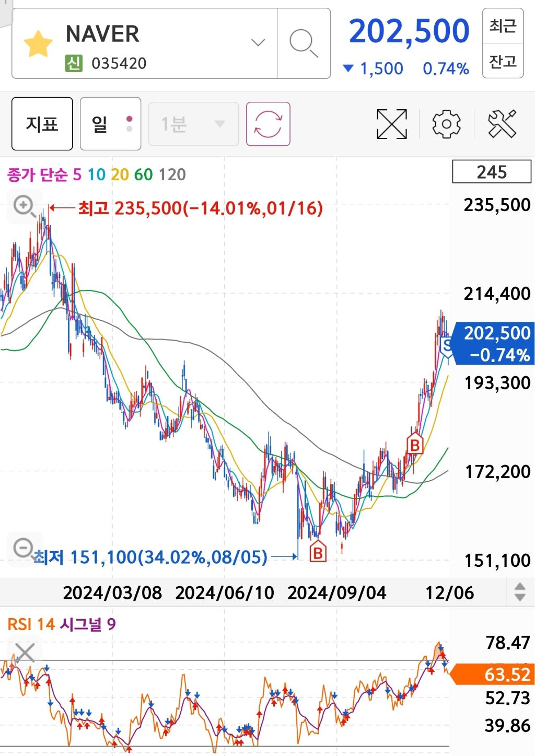Screen dimensions: 535x756
Task: Open the 최근 recent stocks button
Action: click(502, 27)
